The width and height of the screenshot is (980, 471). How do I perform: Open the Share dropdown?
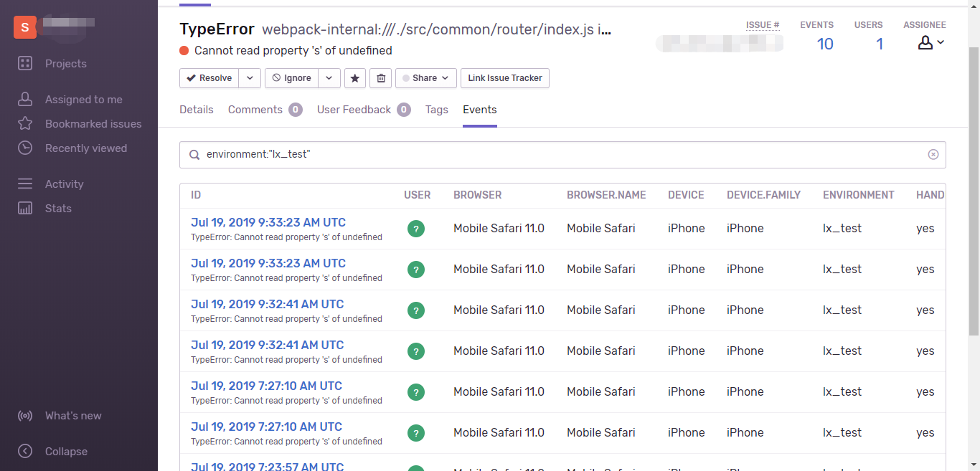(x=425, y=78)
